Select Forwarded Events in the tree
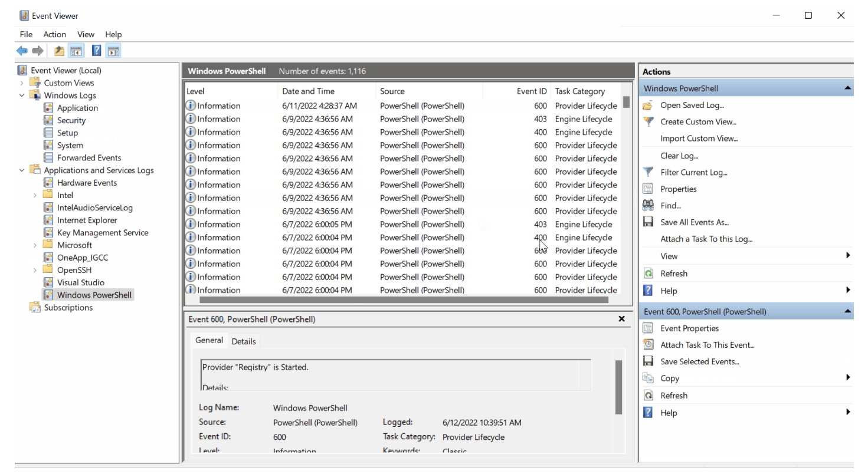The height and width of the screenshot is (474, 868). coord(89,158)
